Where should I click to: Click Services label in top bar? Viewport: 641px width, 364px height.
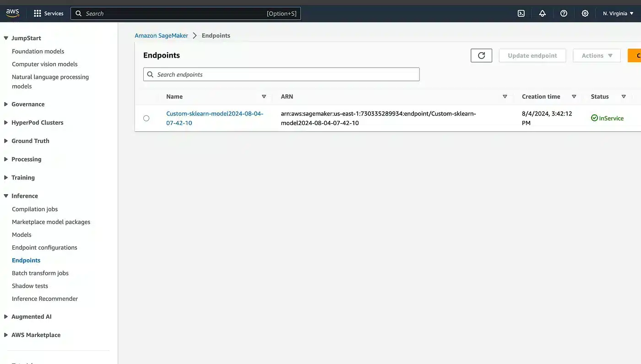click(54, 14)
